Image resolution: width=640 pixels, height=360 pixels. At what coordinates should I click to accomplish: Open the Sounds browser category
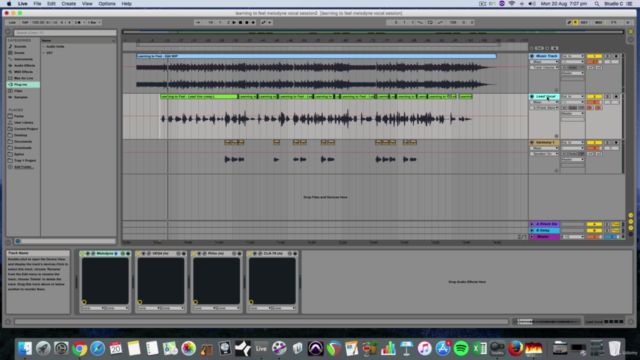[x=20, y=47]
